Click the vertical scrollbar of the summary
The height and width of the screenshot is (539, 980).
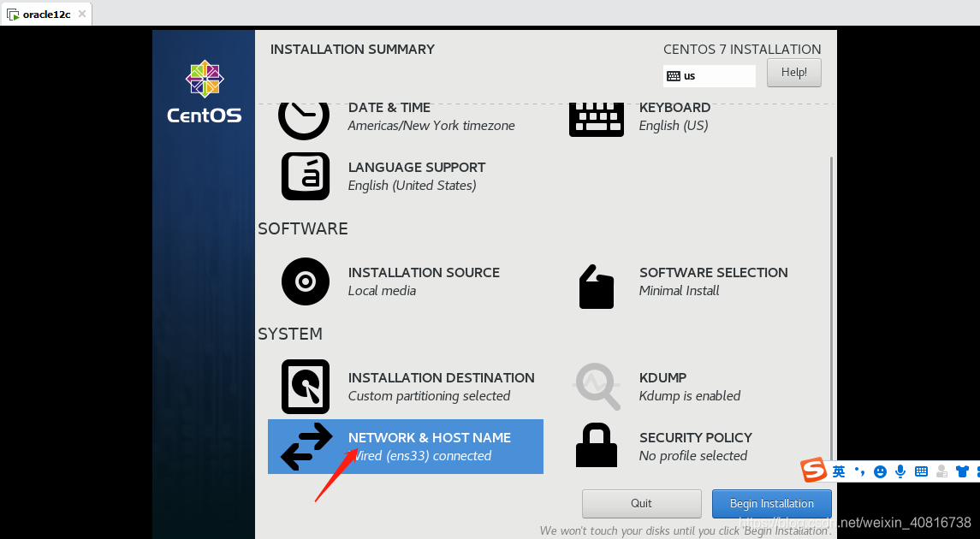831,309
